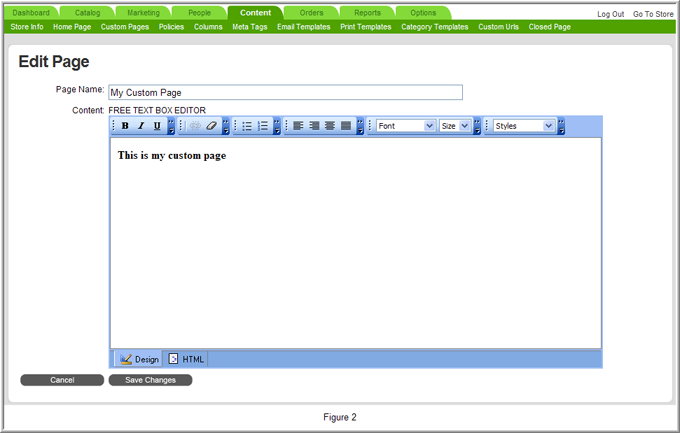Open the Styles dropdown
Viewport: 680px width, 433px height.
pyautogui.click(x=524, y=126)
